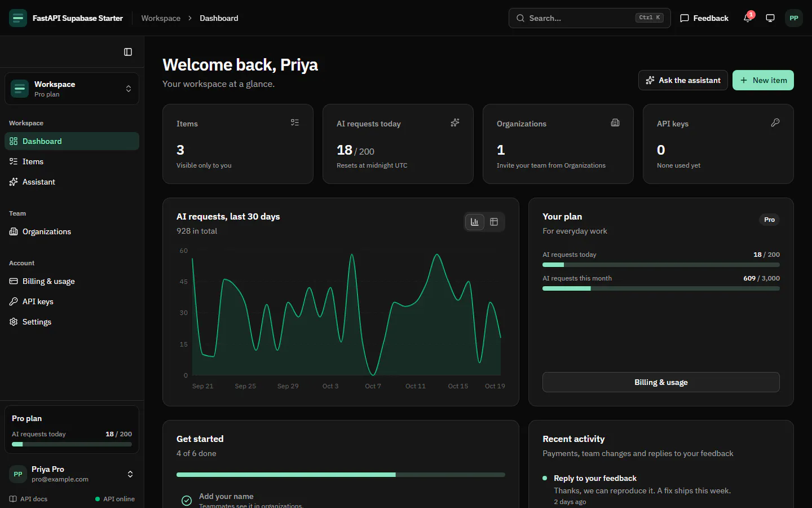Screen dimensions: 812x508
Task: Click the building icon on Organizations card
Action: (x=615, y=122)
